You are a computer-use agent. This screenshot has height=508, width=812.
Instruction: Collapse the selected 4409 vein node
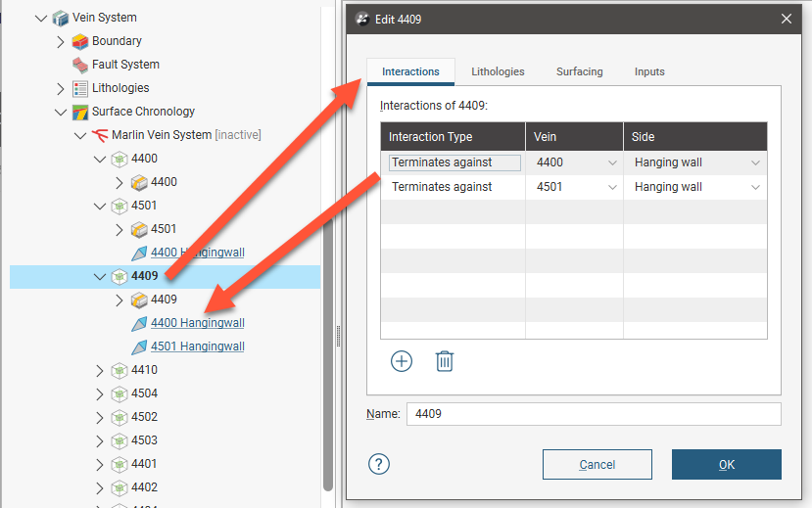tap(100, 276)
